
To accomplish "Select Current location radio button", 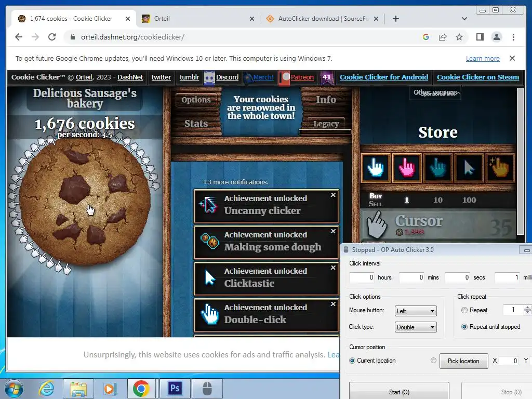I will click(352, 361).
